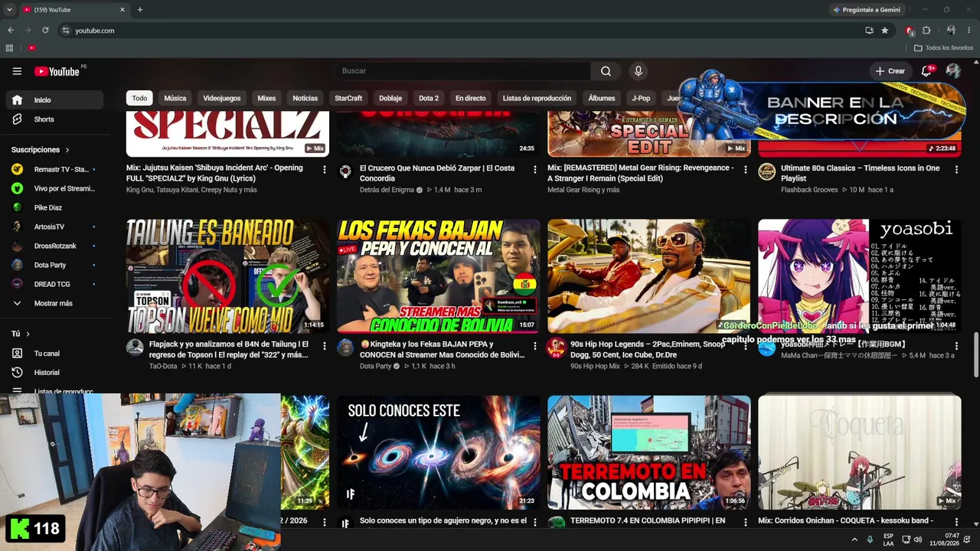This screenshot has height=551, width=980.
Task: Open Todos los favoritos folder
Action: coord(944,47)
